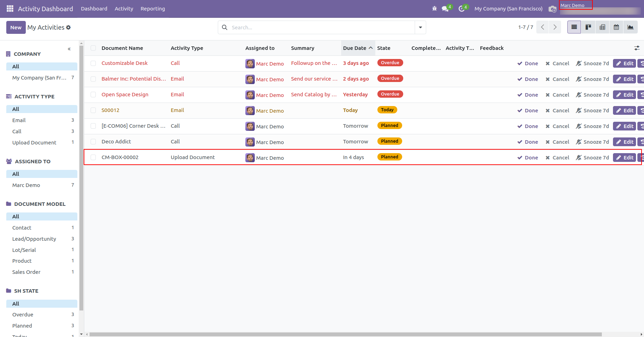The height and width of the screenshot is (337, 644).
Task: Open the Customizable Desk document link
Action: point(124,63)
